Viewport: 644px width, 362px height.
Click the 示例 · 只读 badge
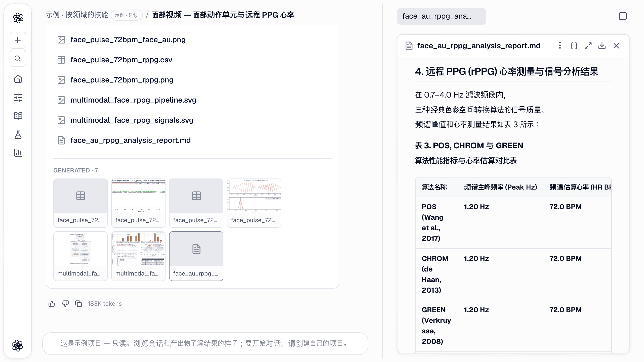click(x=127, y=15)
